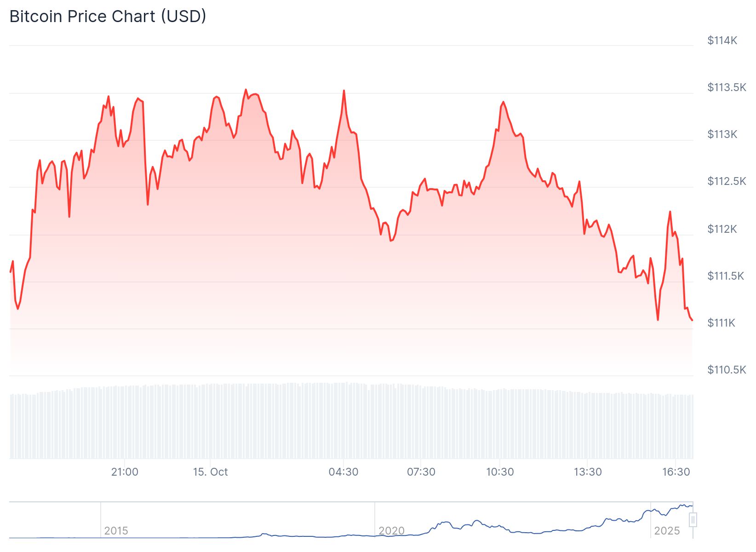Click the Bitcoin Price Chart (USD) title
The height and width of the screenshot is (552, 756).
[x=108, y=17]
